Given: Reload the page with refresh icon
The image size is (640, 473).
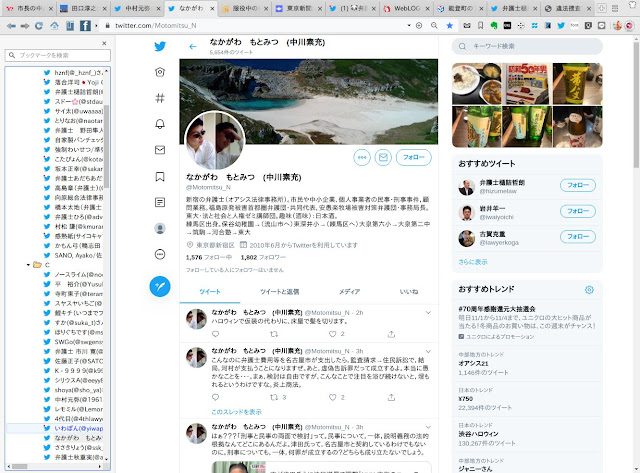Looking at the screenshot, I should 39,26.
